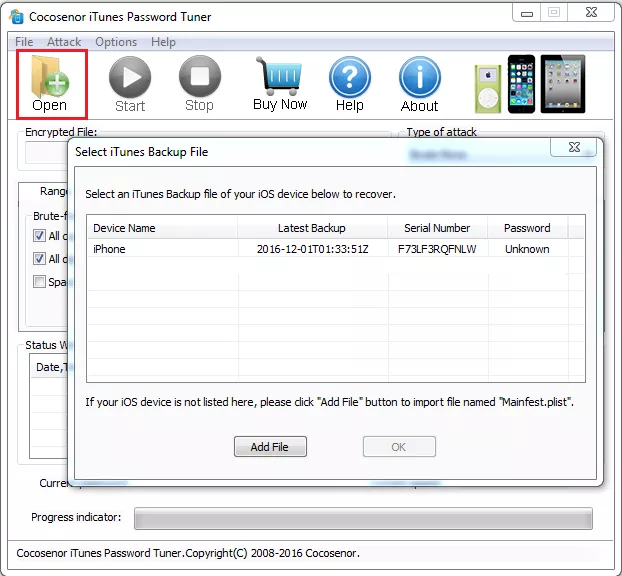
Task: Select the iPhone row in backup list
Action: pyautogui.click(x=336, y=249)
